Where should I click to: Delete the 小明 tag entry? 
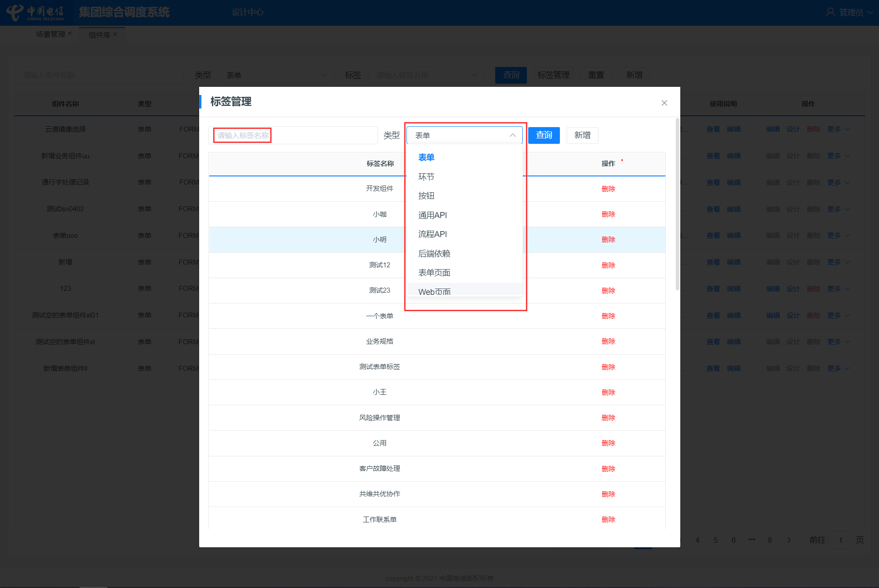tap(608, 240)
